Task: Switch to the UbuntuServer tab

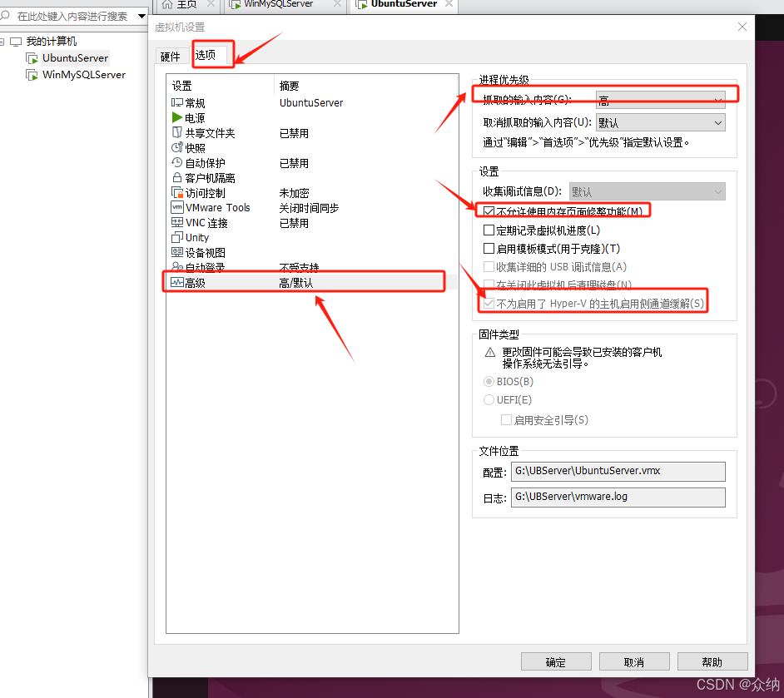Action: point(404,4)
